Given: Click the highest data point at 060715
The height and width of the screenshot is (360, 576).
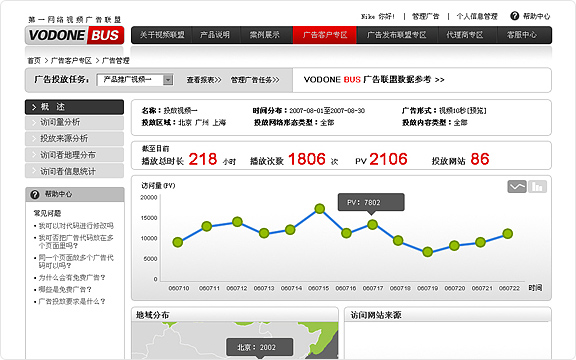Looking at the screenshot, I should (320, 209).
